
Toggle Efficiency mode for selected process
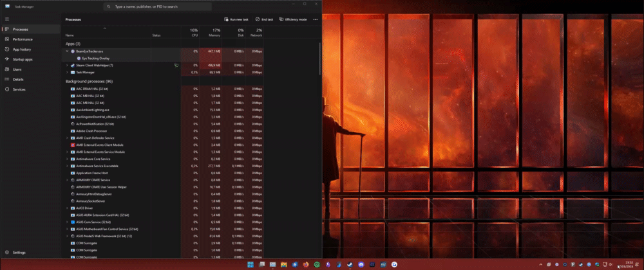[x=293, y=19]
